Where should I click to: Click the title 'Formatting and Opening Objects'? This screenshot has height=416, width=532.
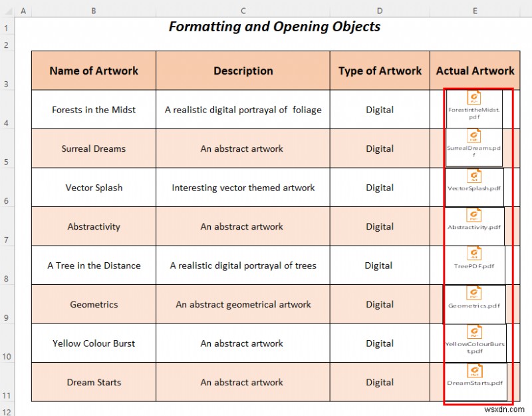pos(275,27)
